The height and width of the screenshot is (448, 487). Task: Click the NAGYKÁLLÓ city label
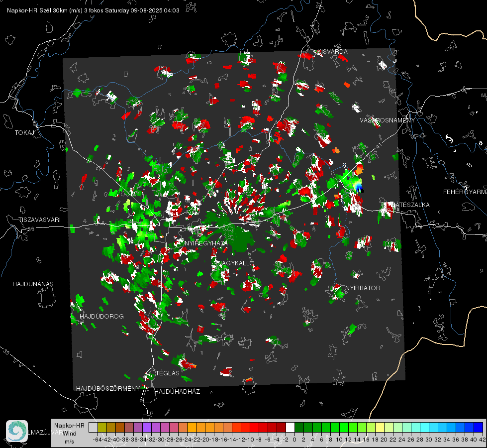pos(236,263)
